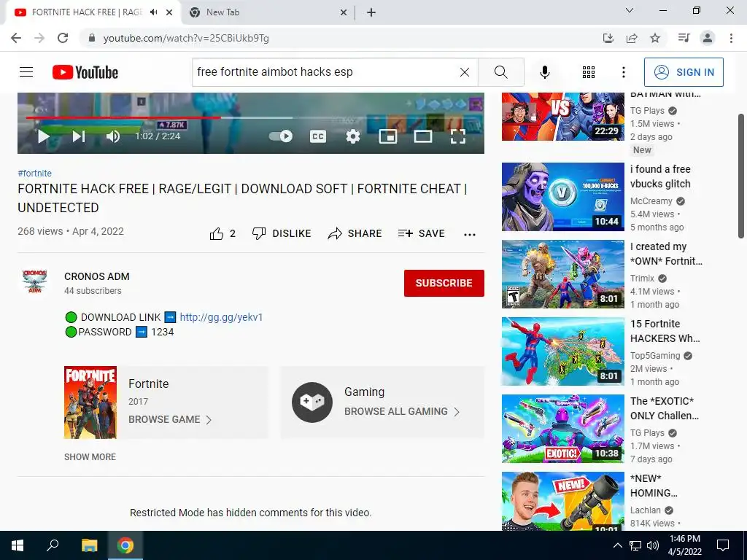Viewport: 747px width, 560px height.
Task: Expand description with SHOW MORE
Action: (x=90, y=456)
